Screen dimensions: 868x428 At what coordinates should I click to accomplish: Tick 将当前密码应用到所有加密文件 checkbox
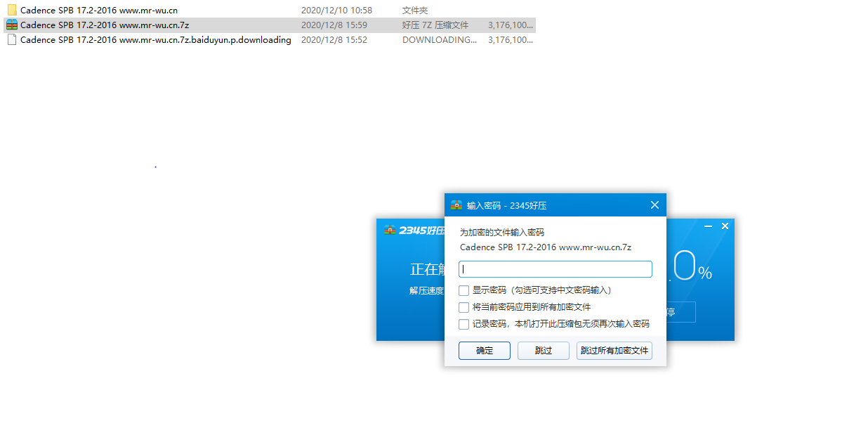463,307
